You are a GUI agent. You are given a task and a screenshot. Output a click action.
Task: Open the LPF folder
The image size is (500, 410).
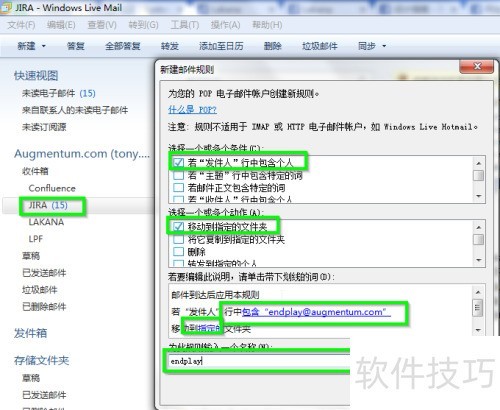click(x=36, y=239)
